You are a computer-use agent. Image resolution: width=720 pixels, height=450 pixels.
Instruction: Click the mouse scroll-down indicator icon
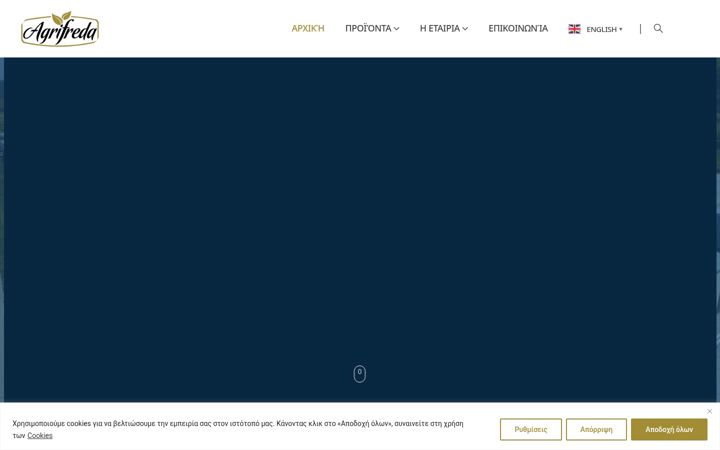(360, 374)
